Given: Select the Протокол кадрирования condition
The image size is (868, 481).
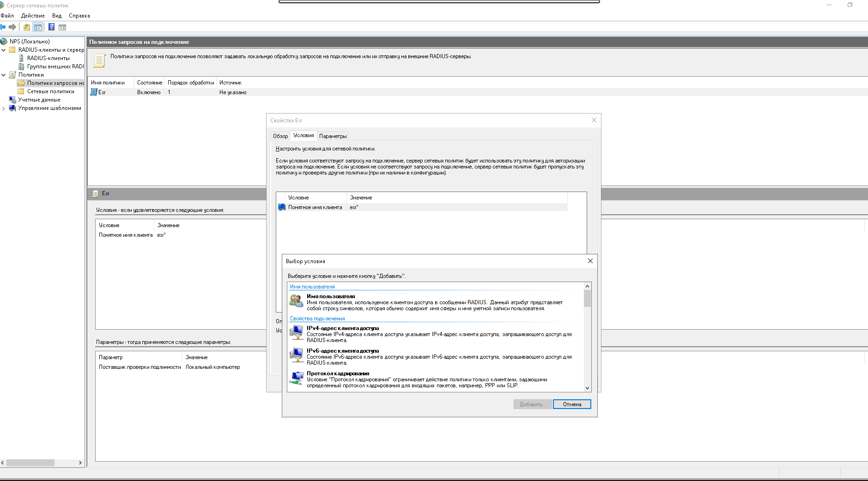Looking at the screenshot, I should click(435, 379).
